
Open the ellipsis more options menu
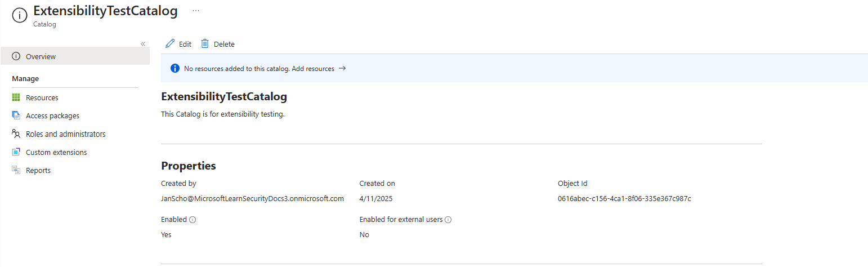[195, 11]
